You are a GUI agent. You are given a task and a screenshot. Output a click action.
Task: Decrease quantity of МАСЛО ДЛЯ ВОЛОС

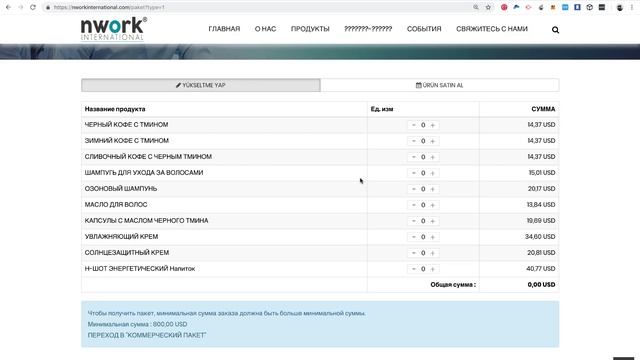(x=413, y=205)
